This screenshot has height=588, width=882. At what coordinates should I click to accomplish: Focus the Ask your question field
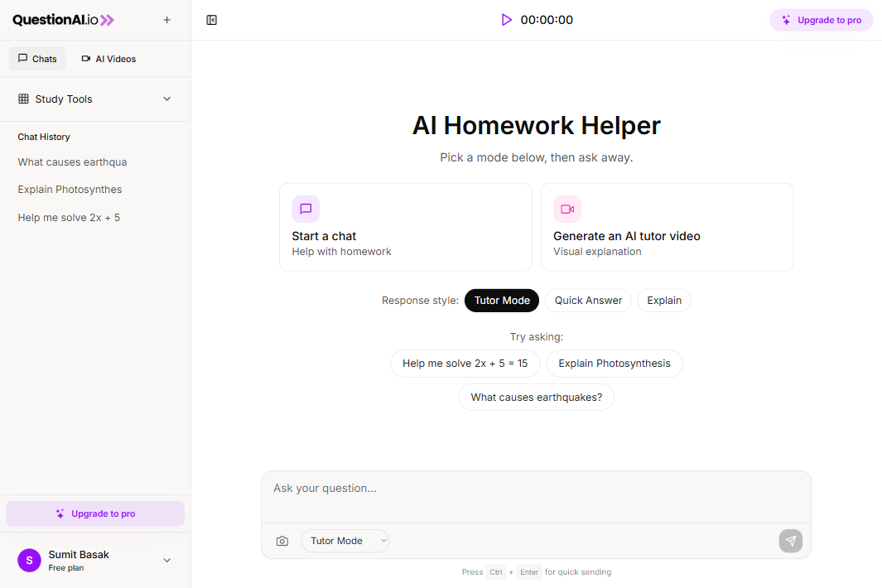point(537,498)
